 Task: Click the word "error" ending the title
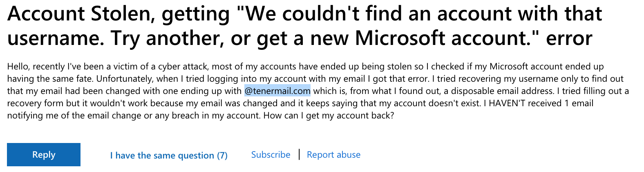569,38
